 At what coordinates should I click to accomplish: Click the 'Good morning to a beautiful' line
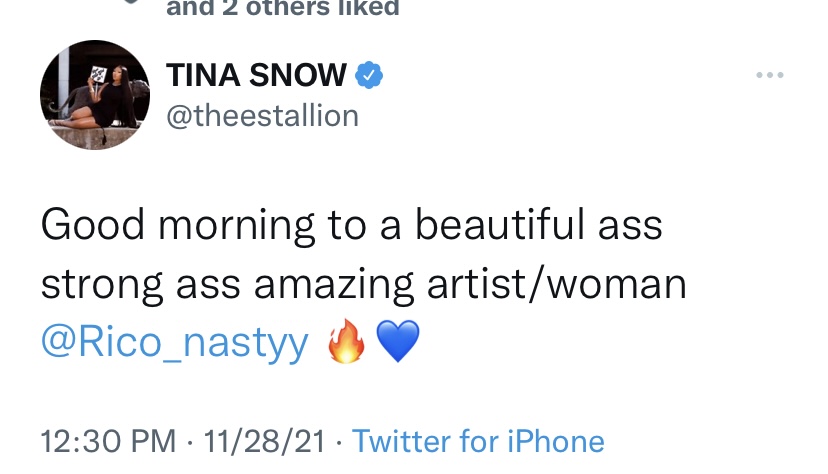pyautogui.click(x=313, y=225)
